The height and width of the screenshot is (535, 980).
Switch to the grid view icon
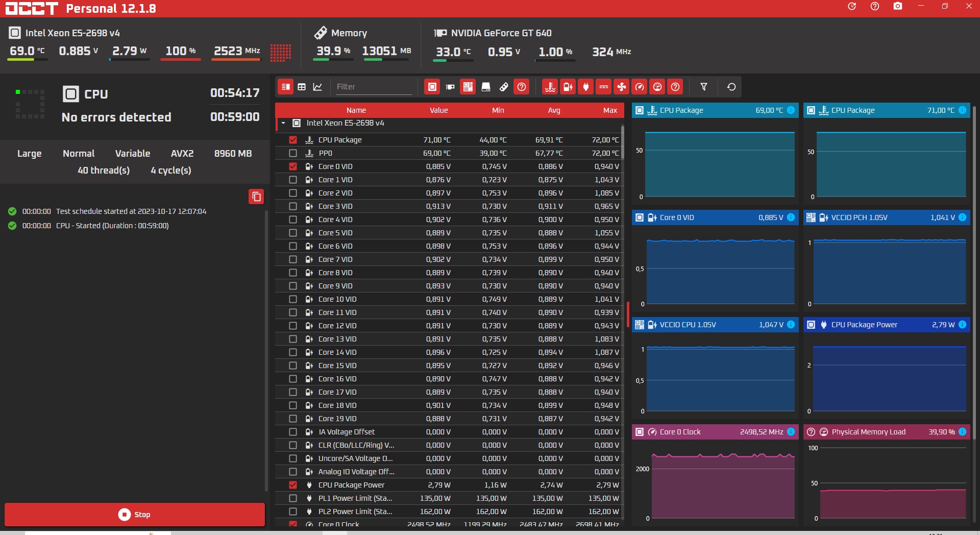[x=302, y=87]
